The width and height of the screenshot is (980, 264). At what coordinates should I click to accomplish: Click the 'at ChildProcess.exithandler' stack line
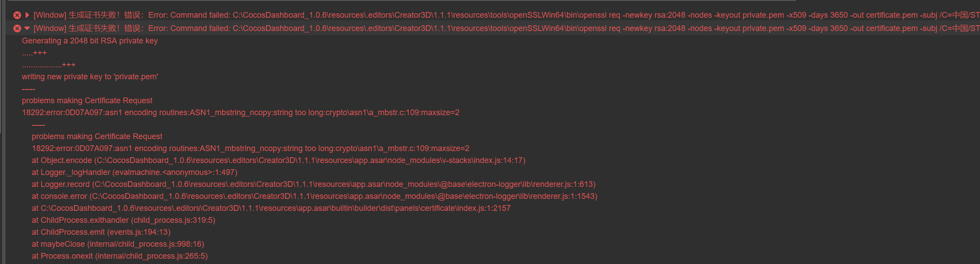[x=123, y=220]
